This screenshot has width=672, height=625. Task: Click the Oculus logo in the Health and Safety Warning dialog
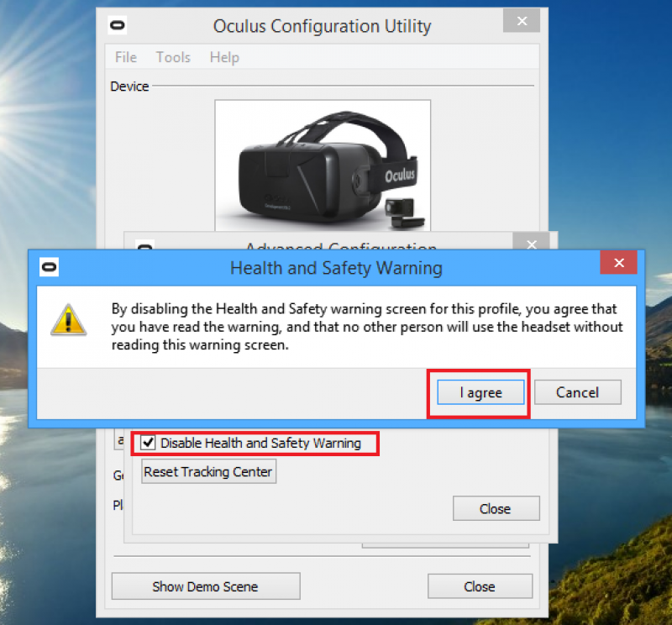point(50,267)
